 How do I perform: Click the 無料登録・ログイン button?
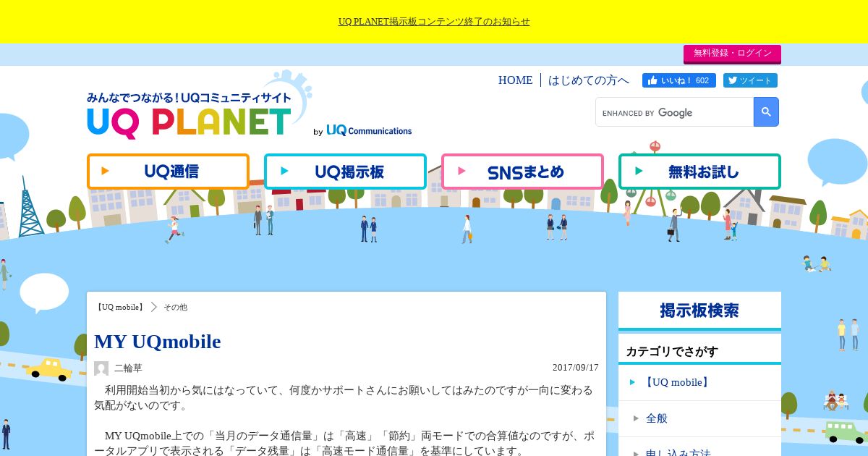732,54
